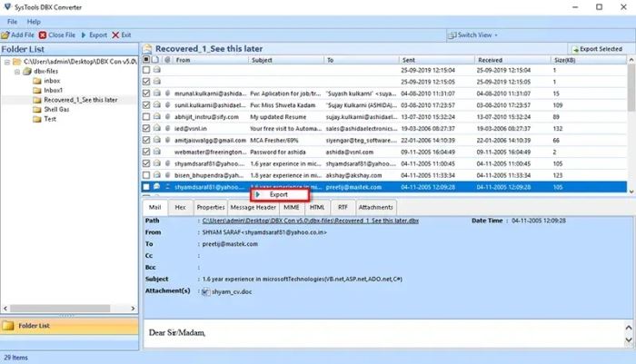This screenshot has width=636, height=364.
Task: Open the HTML tab
Action: (x=317, y=207)
